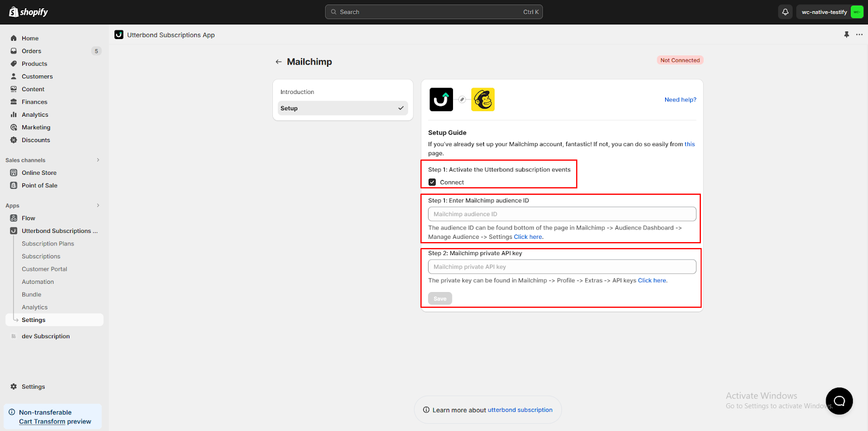This screenshot has height=431, width=868.
Task: Click the Flow app icon
Action: tap(14, 218)
